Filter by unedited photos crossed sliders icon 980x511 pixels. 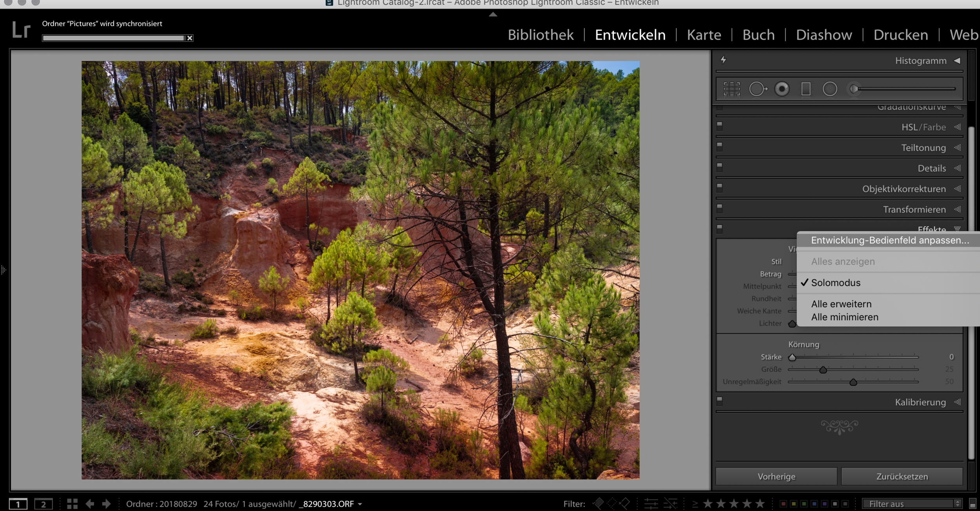click(x=671, y=504)
